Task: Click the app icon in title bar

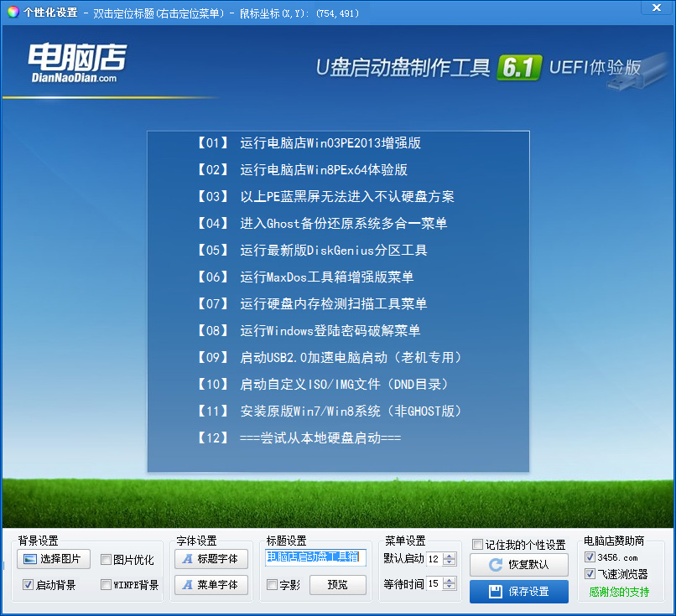Action: pyautogui.click(x=12, y=12)
